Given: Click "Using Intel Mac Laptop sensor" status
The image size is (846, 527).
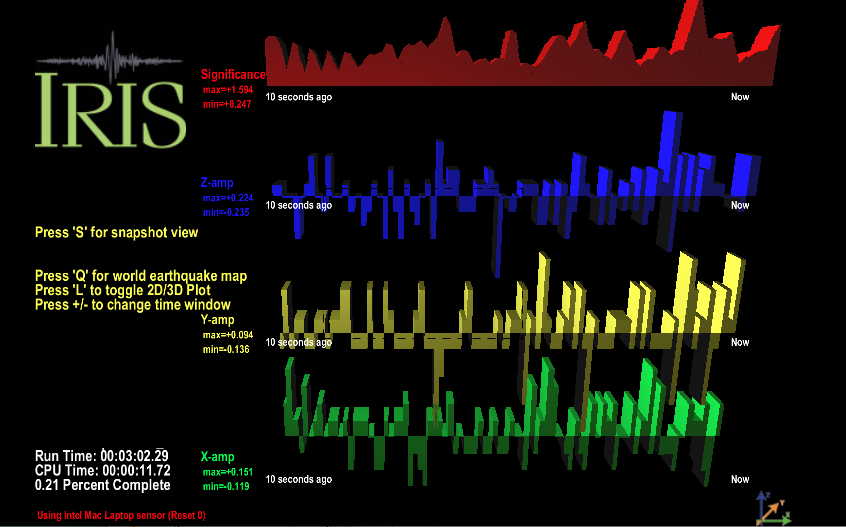Looking at the screenshot, I should 121,515.
